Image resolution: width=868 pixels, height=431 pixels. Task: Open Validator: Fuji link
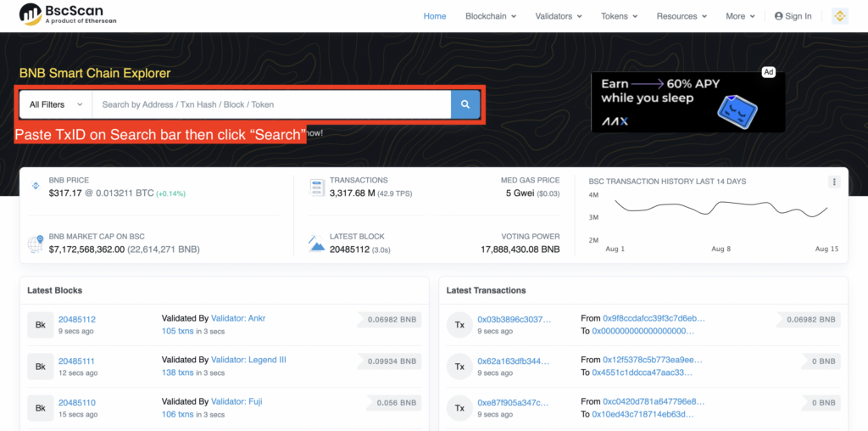236,401
